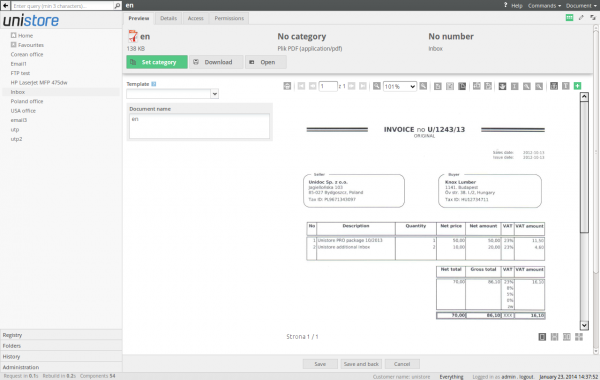Click the green Set category button

point(157,62)
